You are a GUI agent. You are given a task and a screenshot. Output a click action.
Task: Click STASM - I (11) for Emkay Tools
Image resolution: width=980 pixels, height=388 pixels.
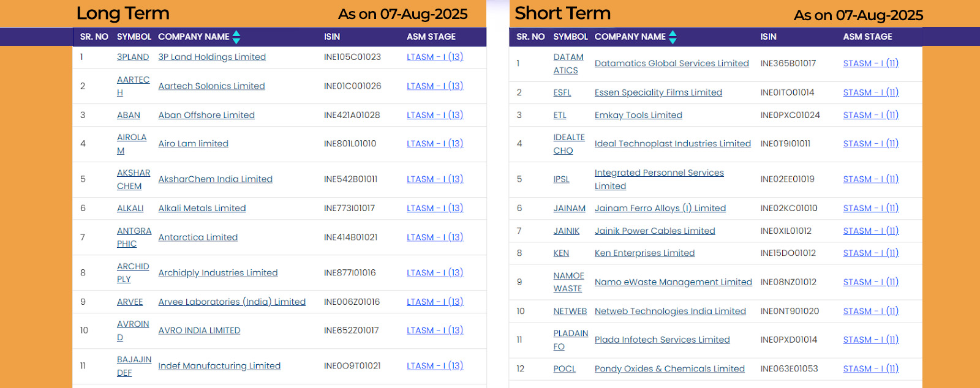pos(871,115)
